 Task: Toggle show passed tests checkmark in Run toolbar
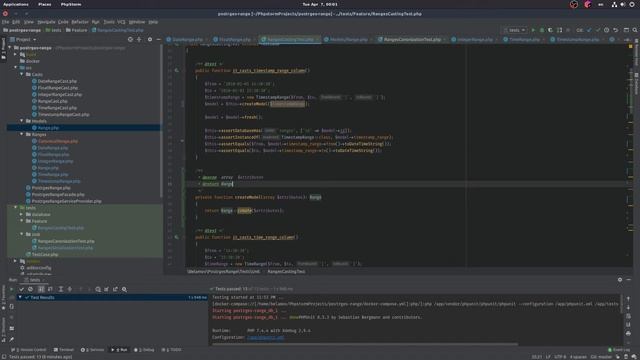pyautogui.click(x=21, y=289)
